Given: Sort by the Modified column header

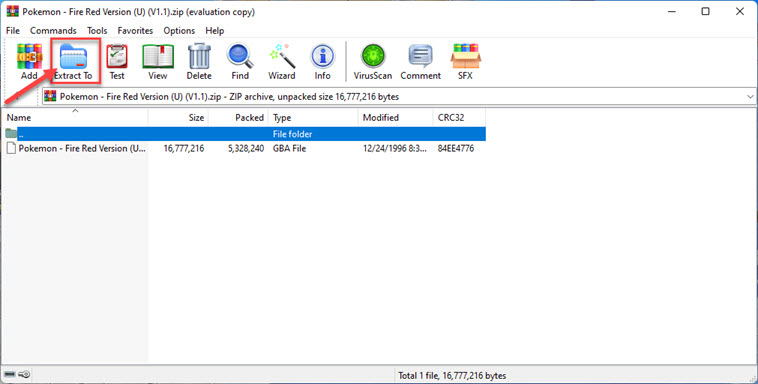Looking at the screenshot, I should click(396, 118).
